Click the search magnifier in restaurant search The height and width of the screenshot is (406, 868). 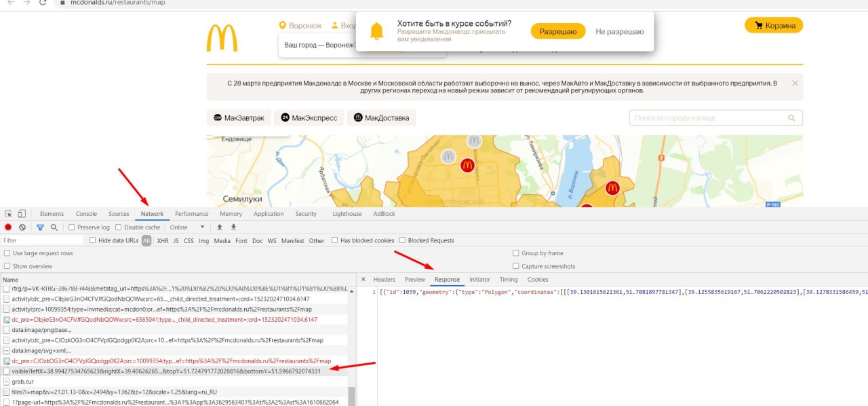(x=791, y=118)
